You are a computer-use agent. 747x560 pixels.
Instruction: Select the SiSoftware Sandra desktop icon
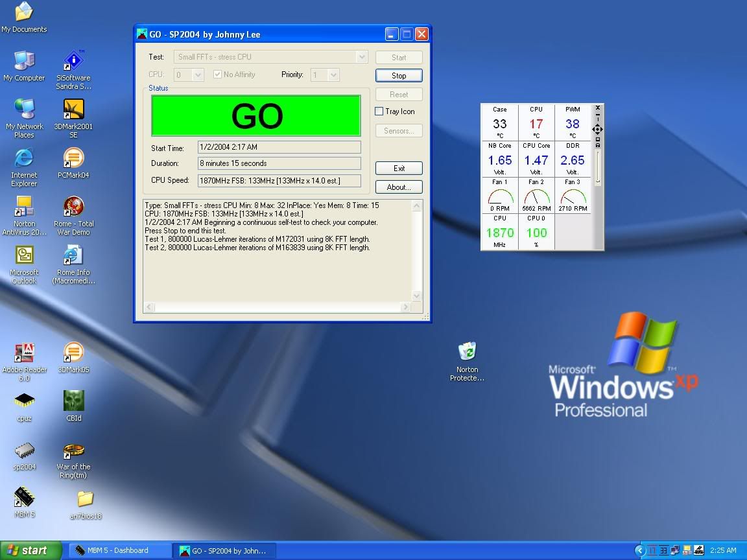tap(73, 61)
